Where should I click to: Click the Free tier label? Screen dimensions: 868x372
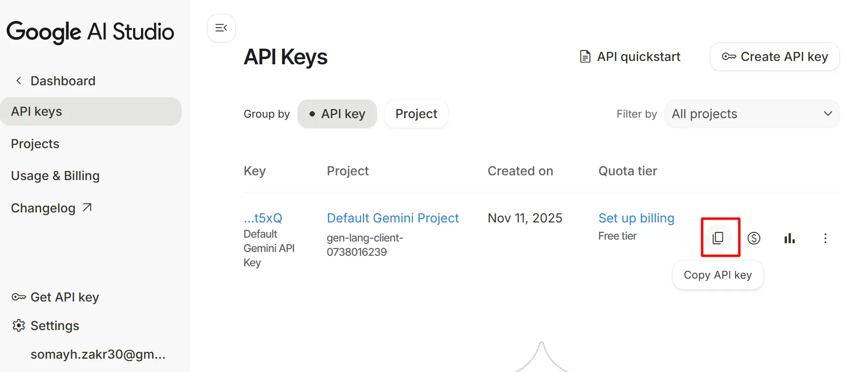point(618,236)
